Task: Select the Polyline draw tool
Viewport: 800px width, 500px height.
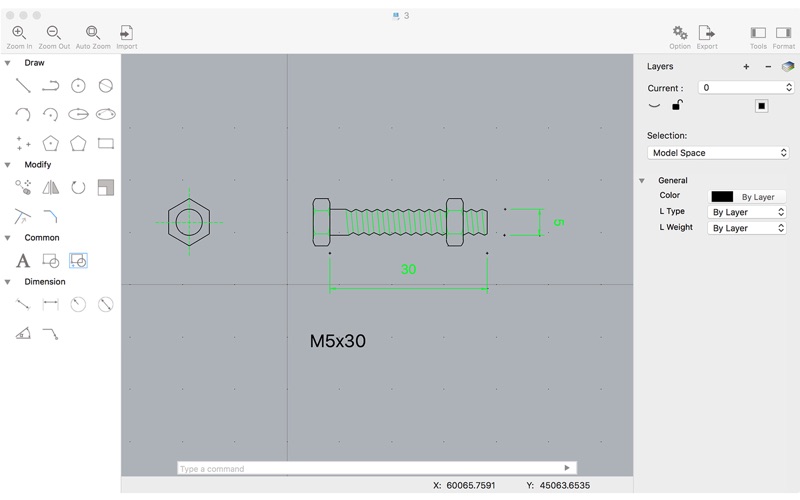Action: pos(51,85)
